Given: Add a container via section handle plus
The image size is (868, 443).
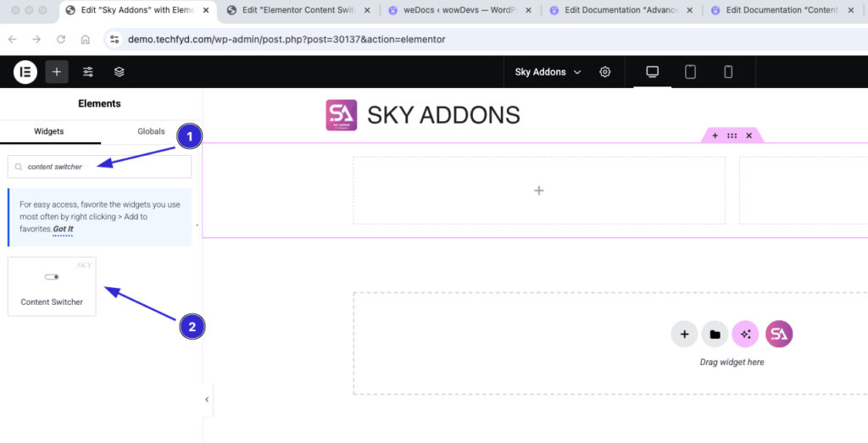Looking at the screenshot, I should (715, 136).
